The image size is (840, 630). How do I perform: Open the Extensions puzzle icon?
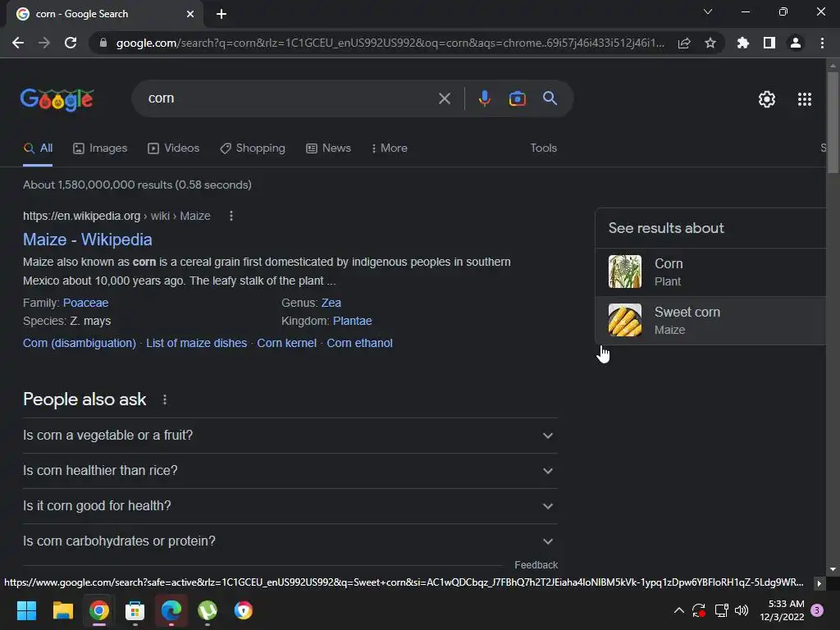(x=743, y=43)
